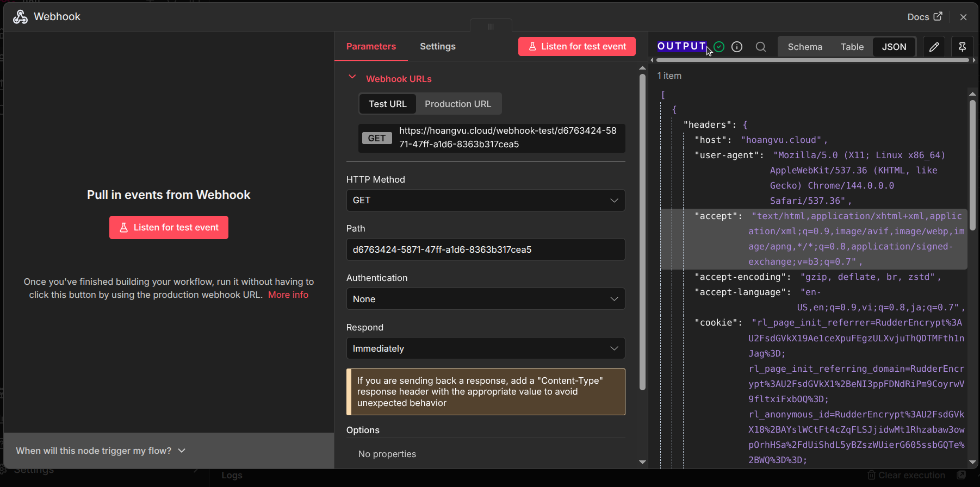Click the "accept-language" key in JSON
The image size is (980, 487).
point(740,292)
